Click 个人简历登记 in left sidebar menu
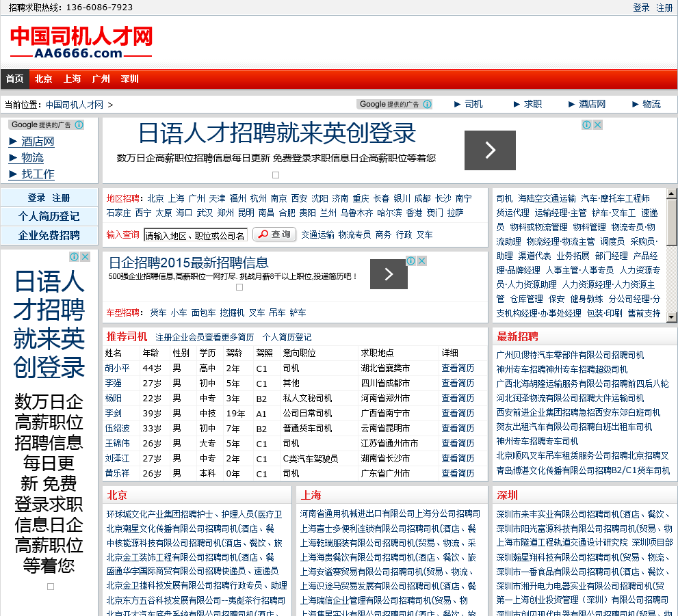678x616 pixels. pos(49,217)
